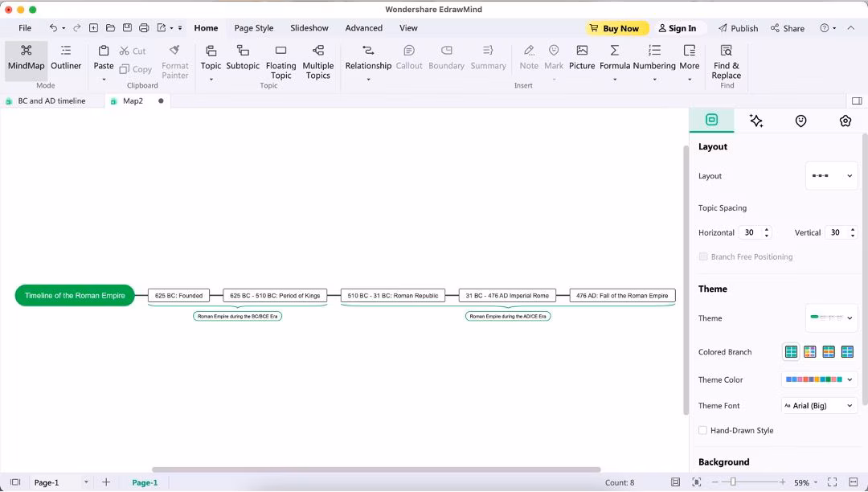Insert a Picture
Screen dimensions: 868x492
(x=582, y=58)
